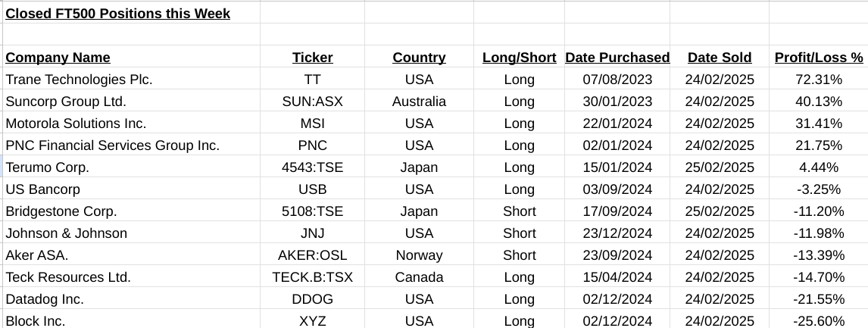Select the 17/09/2024 date purchased cell
This screenshot has height=328, width=868.
(x=617, y=211)
